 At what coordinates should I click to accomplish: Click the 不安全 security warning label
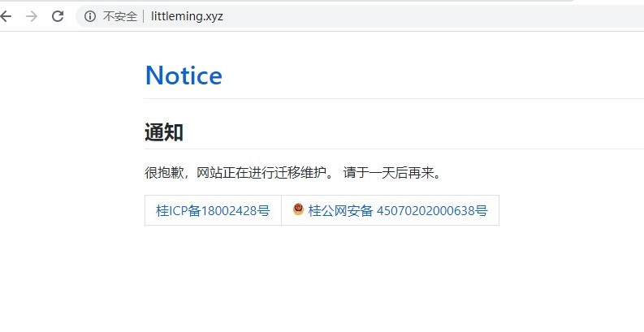pyautogui.click(x=119, y=16)
